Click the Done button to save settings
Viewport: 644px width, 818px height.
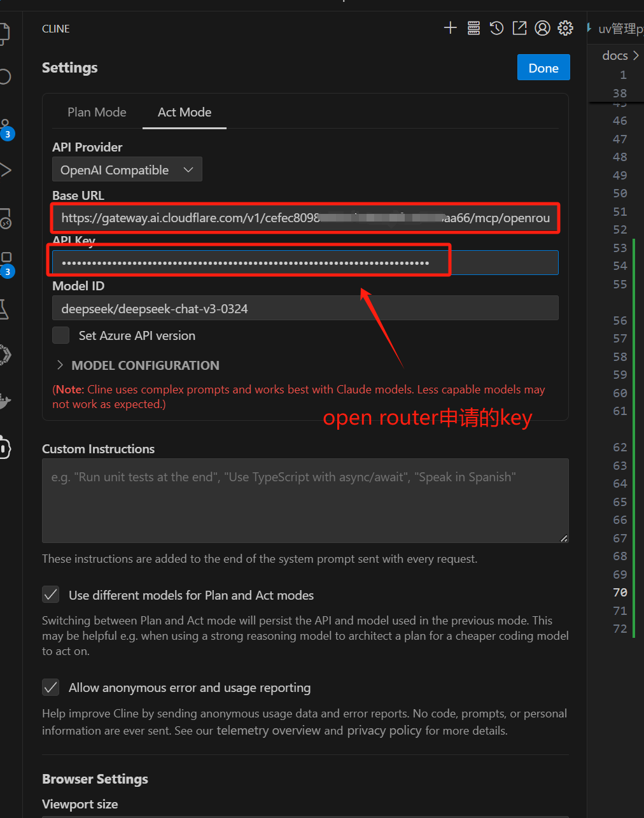pyautogui.click(x=543, y=67)
